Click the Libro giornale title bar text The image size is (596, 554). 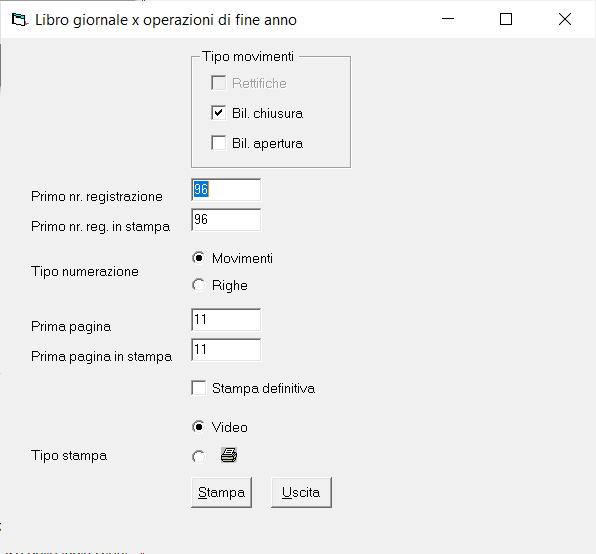click(x=166, y=20)
